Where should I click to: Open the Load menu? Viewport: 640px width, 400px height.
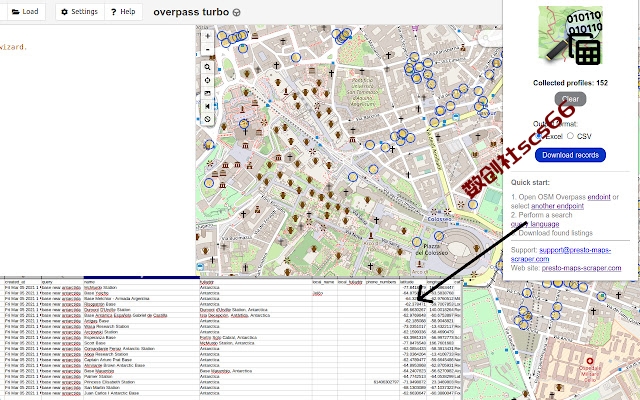(26, 12)
